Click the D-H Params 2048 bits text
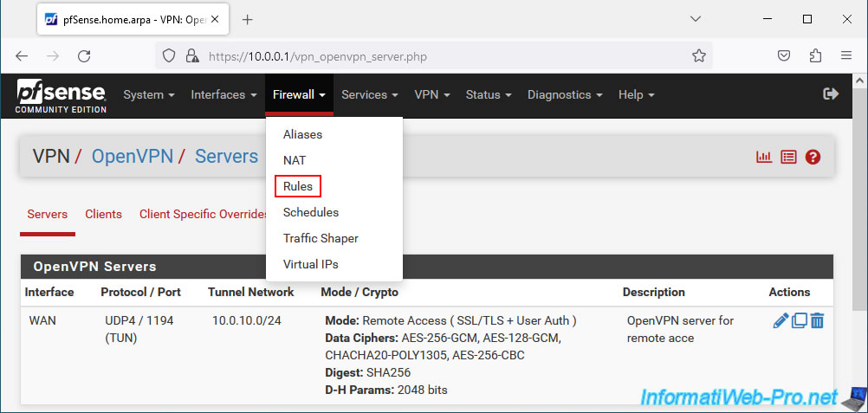 pyautogui.click(x=386, y=390)
